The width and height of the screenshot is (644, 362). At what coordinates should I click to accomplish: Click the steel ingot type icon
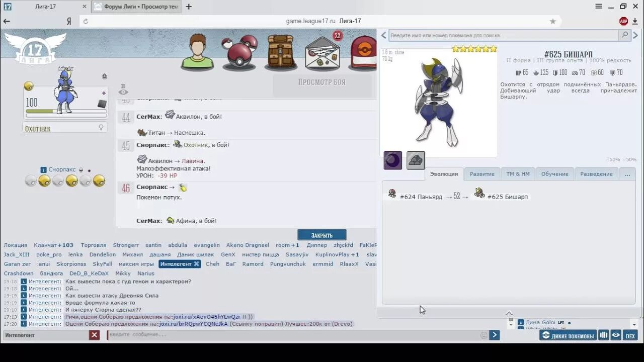pyautogui.click(x=416, y=160)
